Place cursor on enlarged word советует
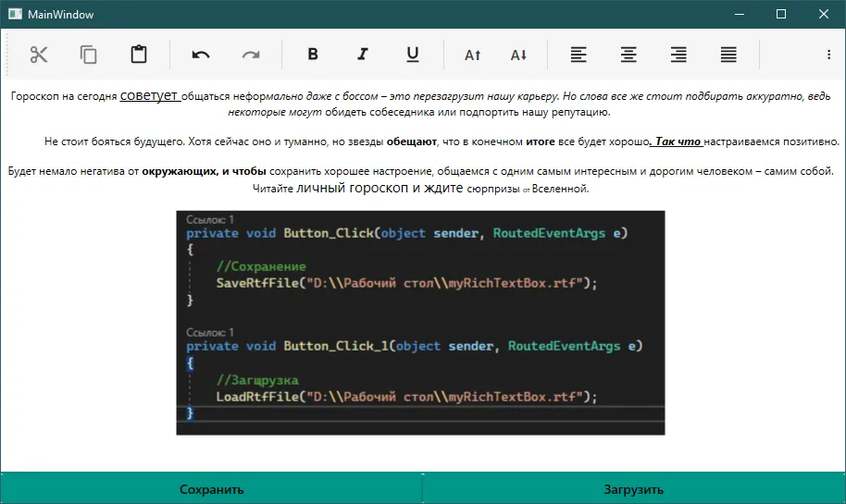This screenshot has width=846, height=504. (x=148, y=95)
